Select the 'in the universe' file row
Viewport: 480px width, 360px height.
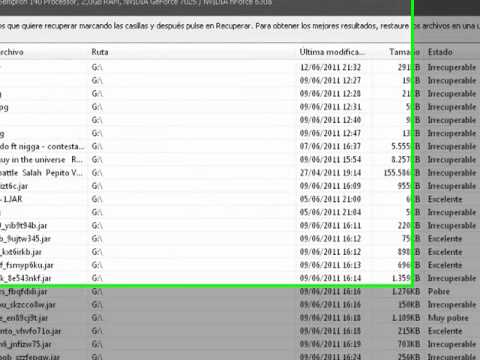240,160
